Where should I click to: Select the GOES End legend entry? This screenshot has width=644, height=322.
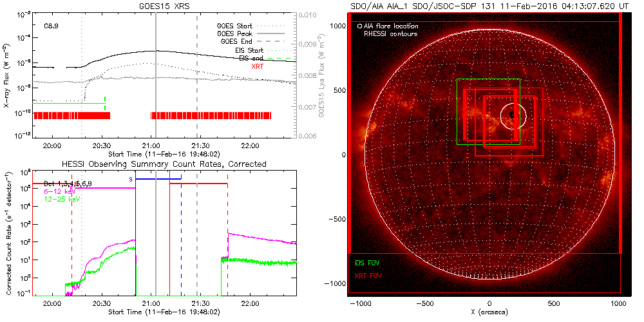pyautogui.click(x=237, y=41)
